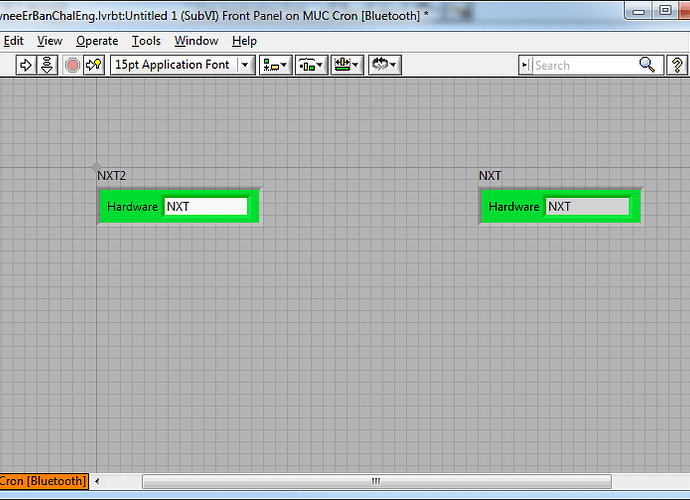The image size is (690, 500).
Task: Show Context Help question mark button
Action: 677,65
